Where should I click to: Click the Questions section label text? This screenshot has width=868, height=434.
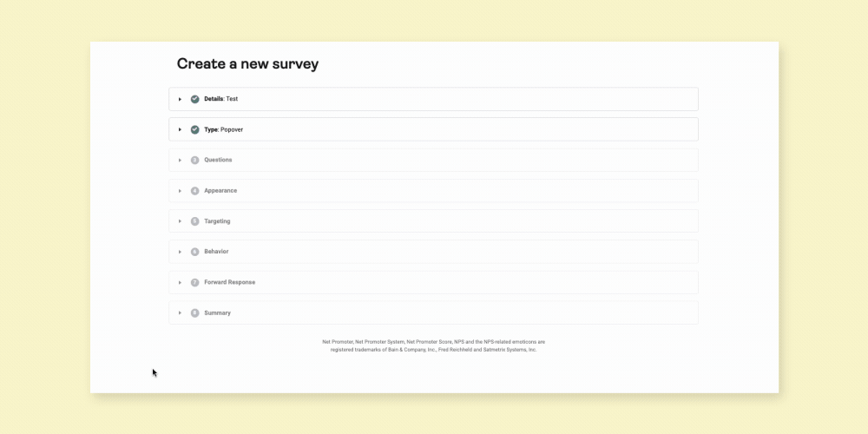(x=218, y=160)
